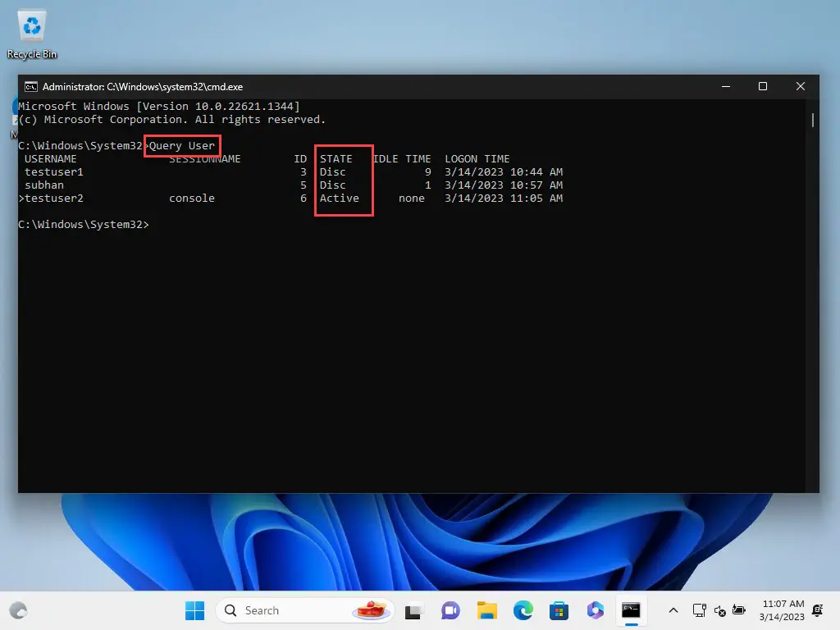This screenshot has height=630, width=840.
Task: Open Task View from the taskbar
Action: click(413, 610)
